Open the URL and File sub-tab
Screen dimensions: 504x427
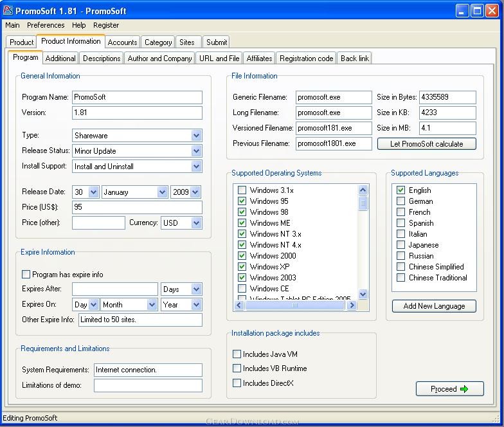click(219, 58)
